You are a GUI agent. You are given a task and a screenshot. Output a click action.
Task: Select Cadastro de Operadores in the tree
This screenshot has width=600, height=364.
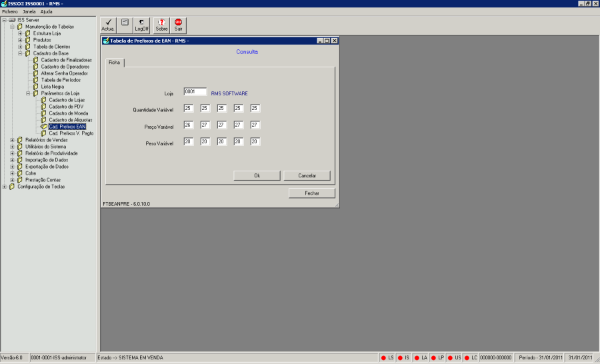pyautogui.click(x=65, y=67)
